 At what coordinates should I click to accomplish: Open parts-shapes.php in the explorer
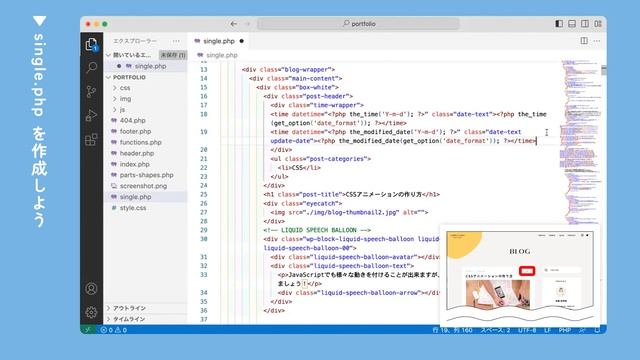coord(146,175)
